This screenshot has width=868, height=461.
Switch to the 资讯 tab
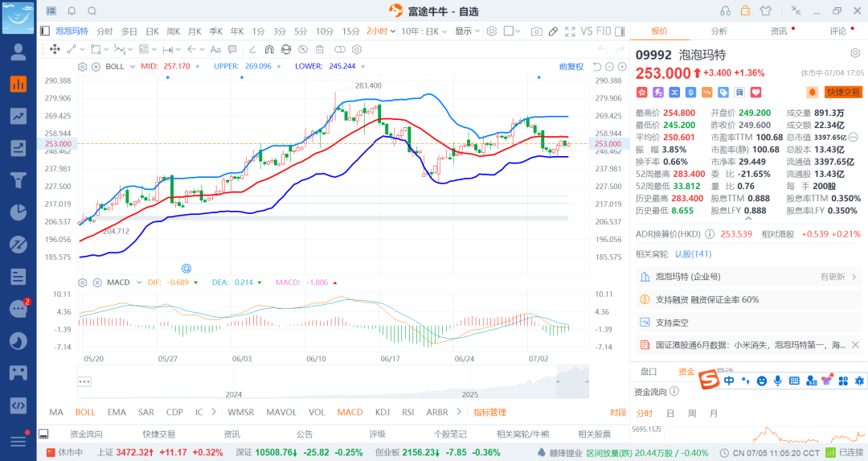click(x=779, y=31)
